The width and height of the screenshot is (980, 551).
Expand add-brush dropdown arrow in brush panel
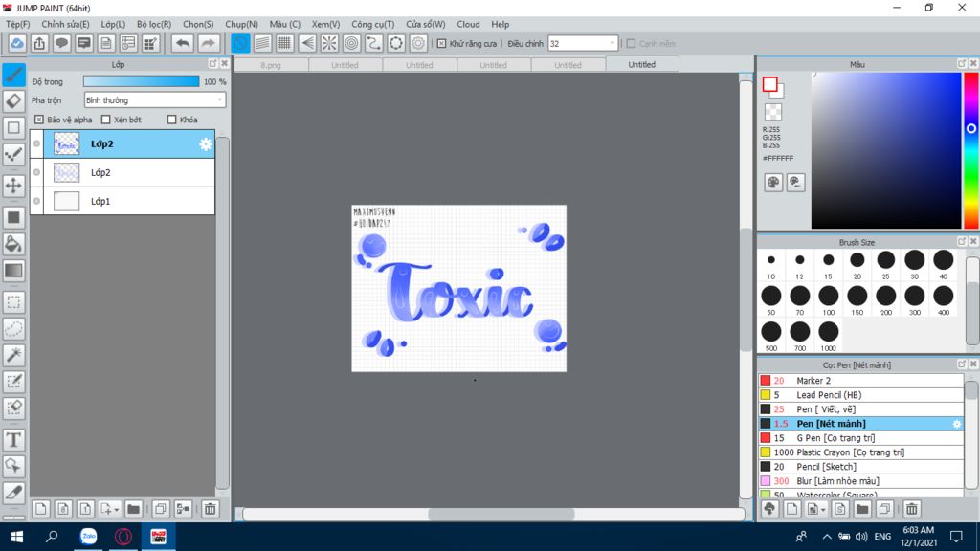click(823, 510)
